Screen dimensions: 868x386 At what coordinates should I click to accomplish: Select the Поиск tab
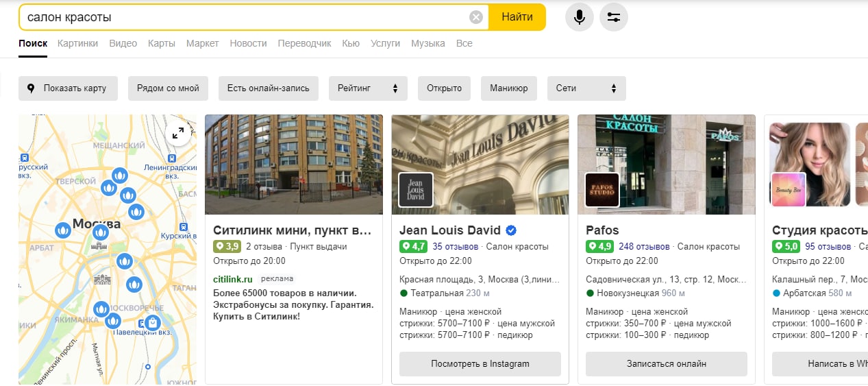point(33,43)
